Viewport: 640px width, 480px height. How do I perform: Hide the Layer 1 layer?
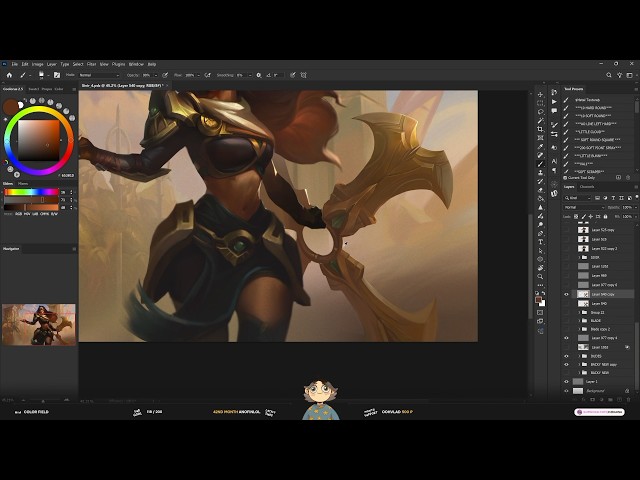pyautogui.click(x=566, y=382)
